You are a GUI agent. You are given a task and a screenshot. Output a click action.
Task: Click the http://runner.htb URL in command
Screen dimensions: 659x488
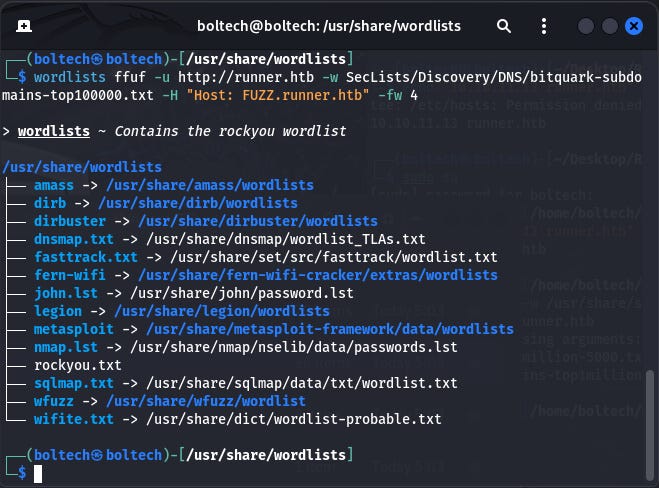pos(246,77)
